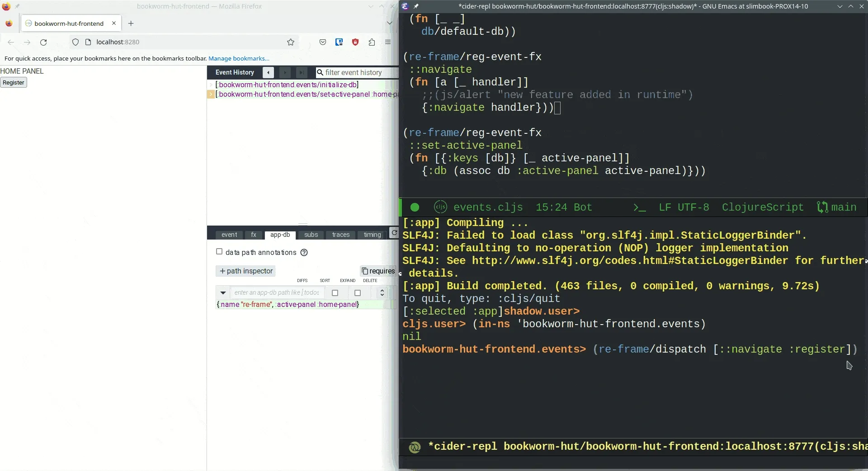868x471 pixels.
Task: Open the Manage bookmarks link
Action: pos(239,58)
